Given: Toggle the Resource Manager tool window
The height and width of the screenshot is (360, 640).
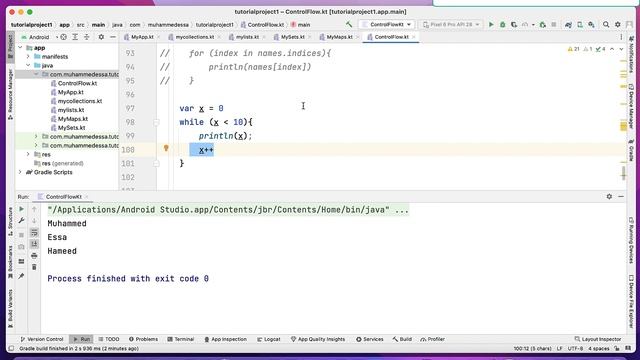Looking at the screenshot, I should click(11, 95).
